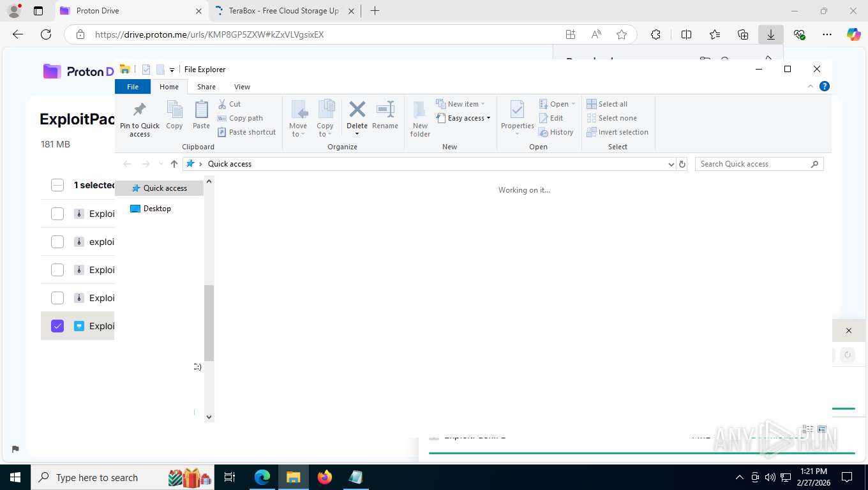Open the Move to dropdown

298,119
